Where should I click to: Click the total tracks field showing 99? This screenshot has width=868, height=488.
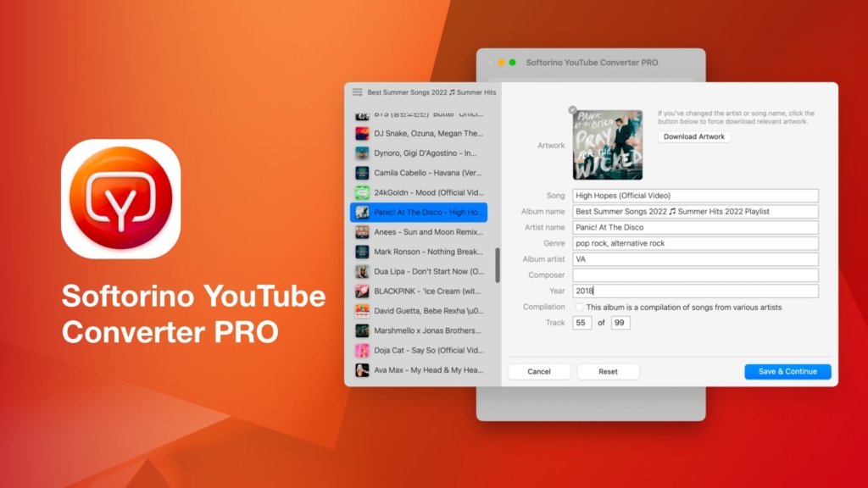pos(620,323)
